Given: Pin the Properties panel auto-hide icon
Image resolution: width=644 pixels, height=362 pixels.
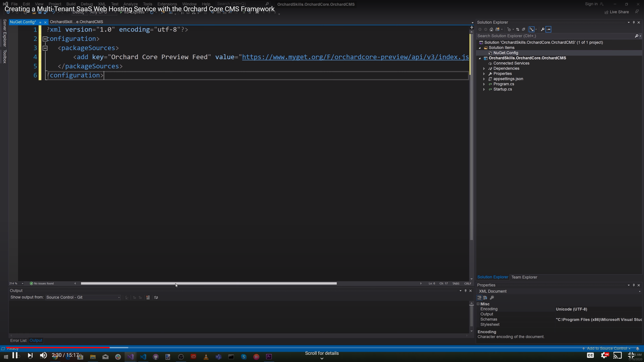Looking at the screenshot, I should (634, 285).
